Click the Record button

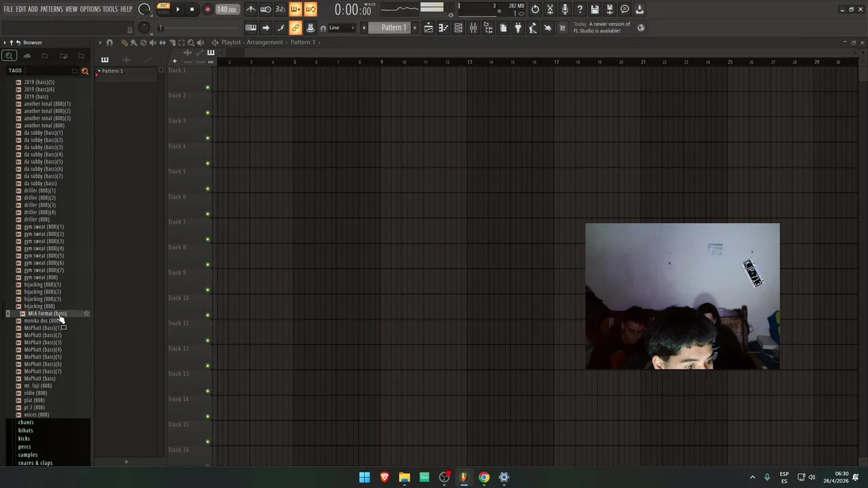click(208, 9)
